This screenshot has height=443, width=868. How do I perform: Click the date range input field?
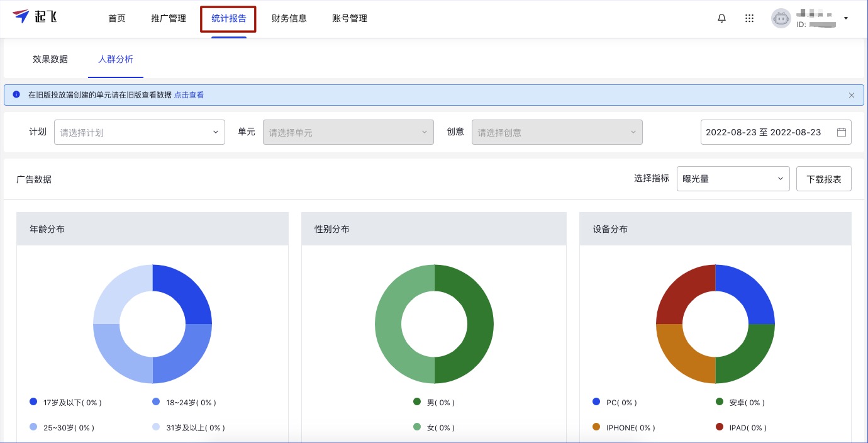point(764,132)
